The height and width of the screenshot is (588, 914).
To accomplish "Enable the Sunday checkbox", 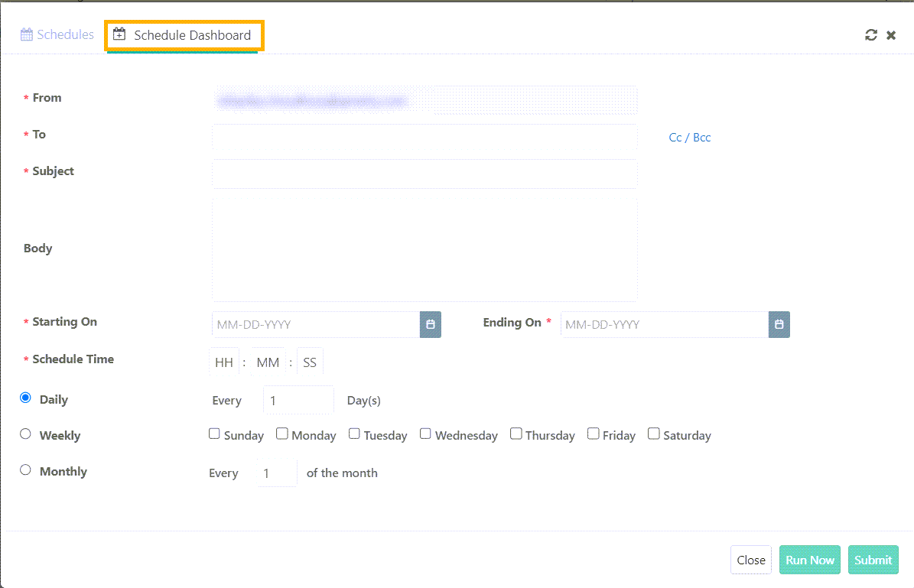I will coord(214,433).
